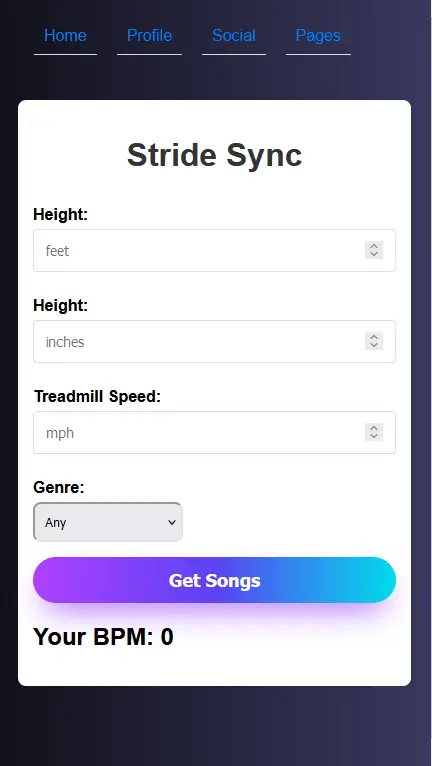The width and height of the screenshot is (432, 766).
Task: Decrement inches using the down arrow
Action: pos(374,345)
